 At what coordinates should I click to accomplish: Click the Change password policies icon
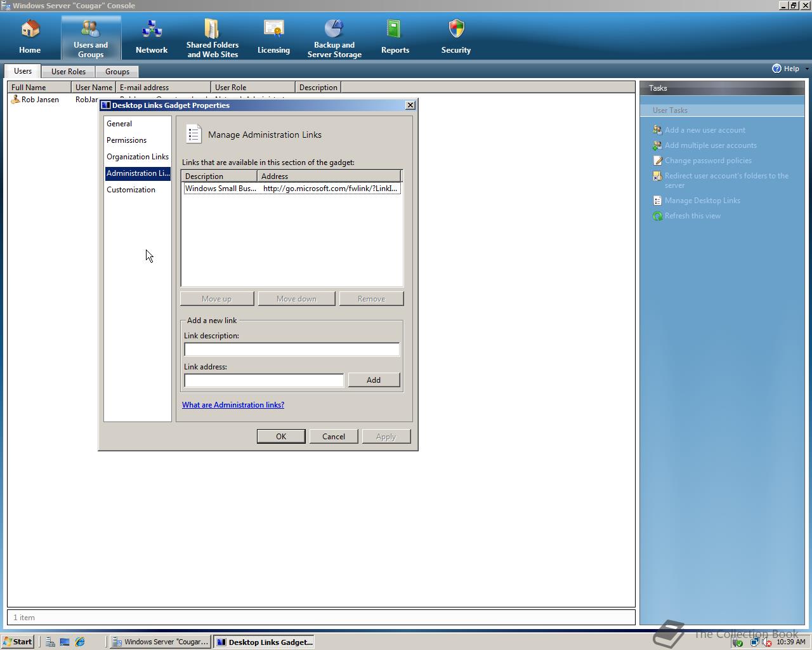tap(658, 161)
